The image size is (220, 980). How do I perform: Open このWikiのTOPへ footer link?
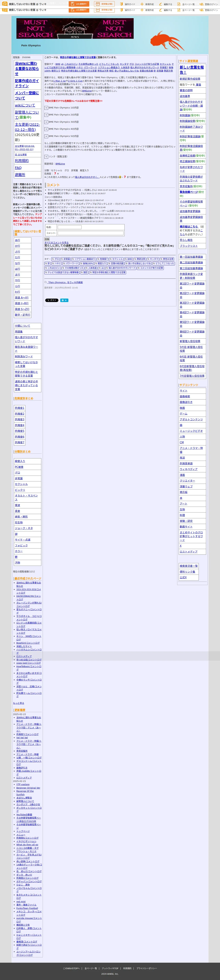click(x=71, y=968)
